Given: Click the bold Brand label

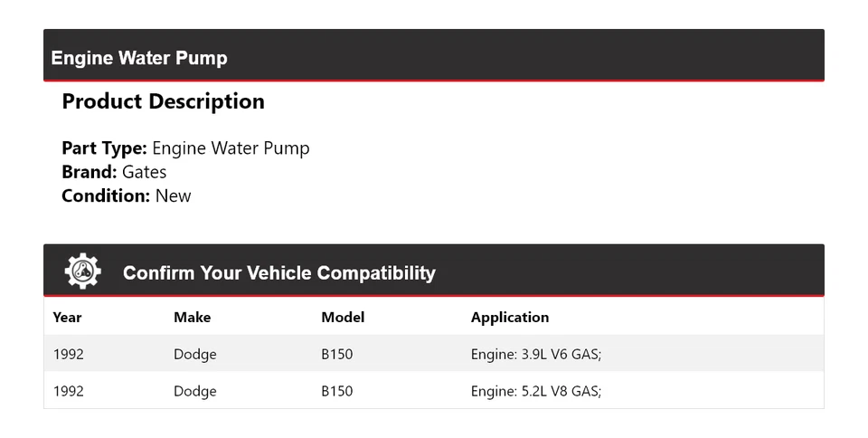Looking at the screenshot, I should coord(89,172).
